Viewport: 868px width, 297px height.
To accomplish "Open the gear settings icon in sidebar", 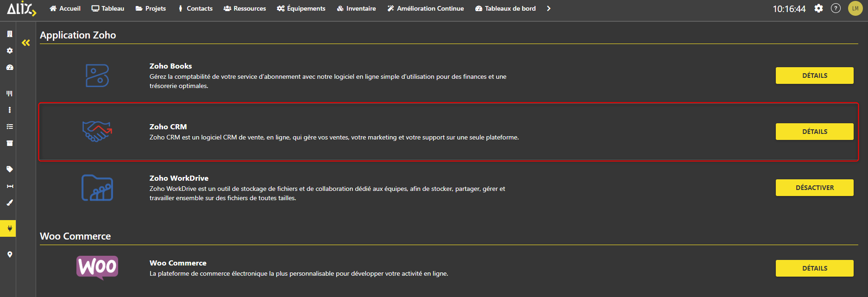I will (x=9, y=51).
